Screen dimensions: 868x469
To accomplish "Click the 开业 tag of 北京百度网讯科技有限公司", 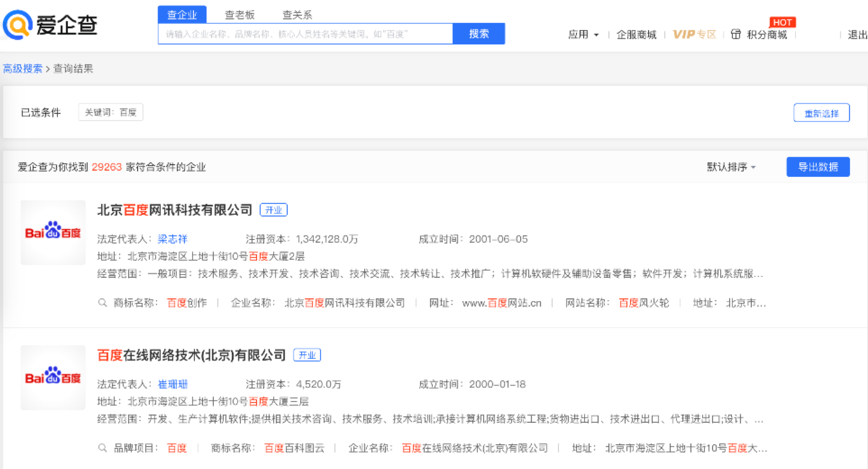I will point(273,210).
